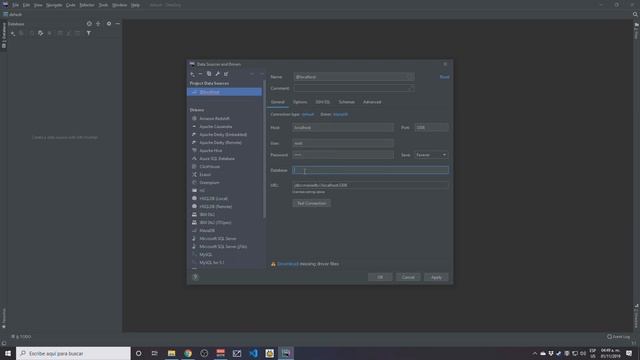The width and height of the screenshot is (640, 360).
Task: Click the Windows taskbar search box
Action: tap(73, 353)
